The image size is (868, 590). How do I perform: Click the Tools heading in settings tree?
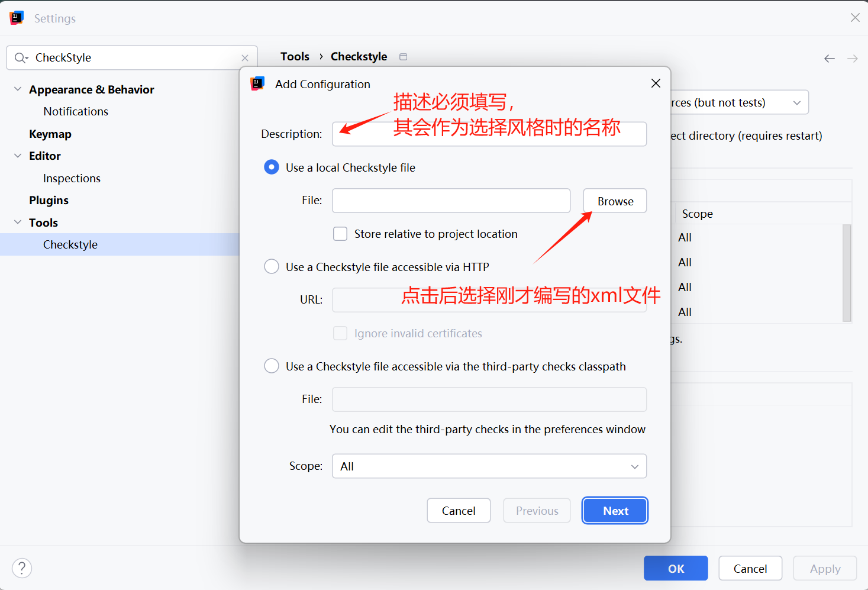(43, 223)
